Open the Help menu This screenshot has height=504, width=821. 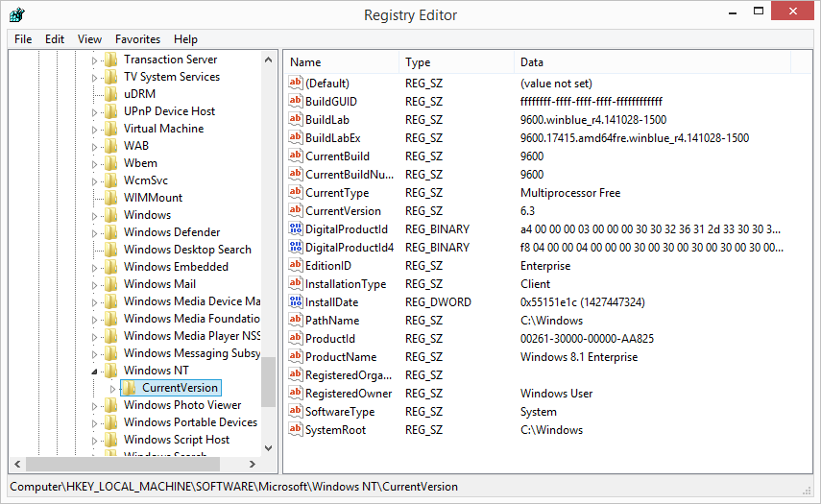point(186,39)
